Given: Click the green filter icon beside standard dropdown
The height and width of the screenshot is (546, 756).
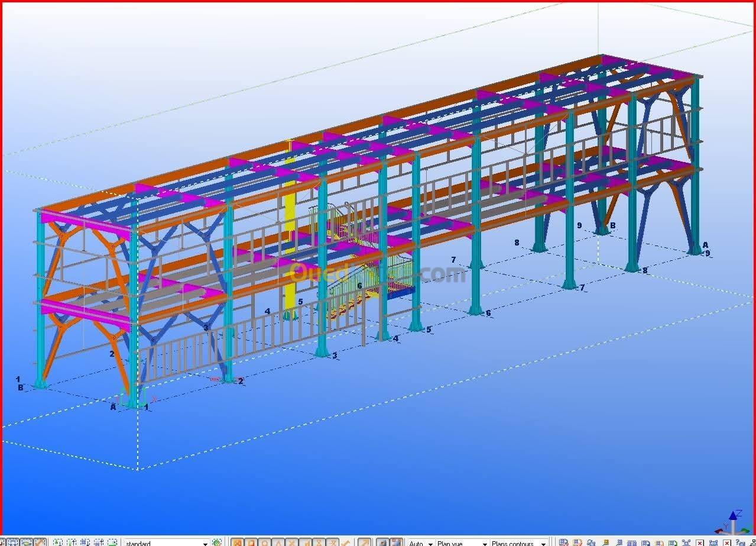Looking at the screenshot, I should [217, 542].
